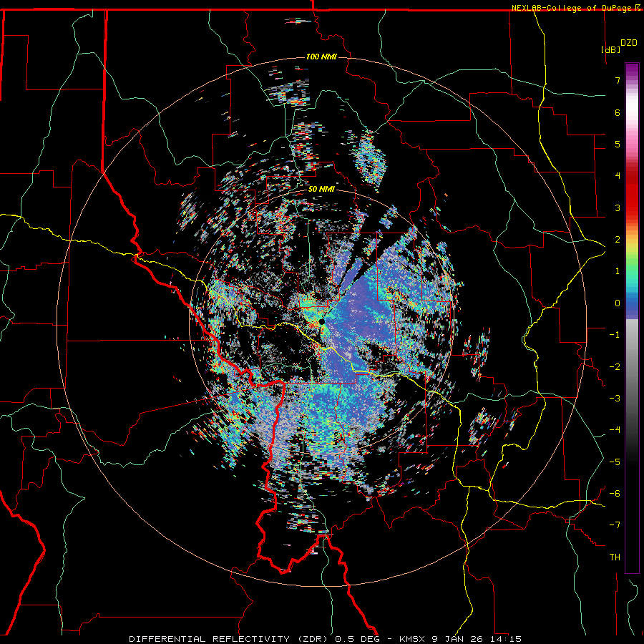The height and width of the screenshot is (644, 644).
Task: Click the "NEXLAB-College of DuPage" credit text
Action: (x=573, y=8)
